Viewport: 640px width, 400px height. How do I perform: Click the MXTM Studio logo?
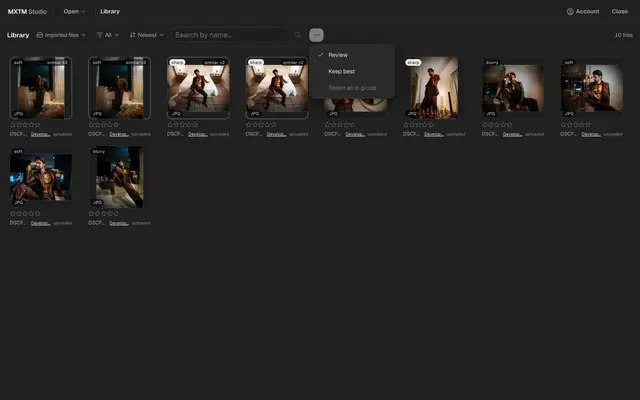point(27,11)
